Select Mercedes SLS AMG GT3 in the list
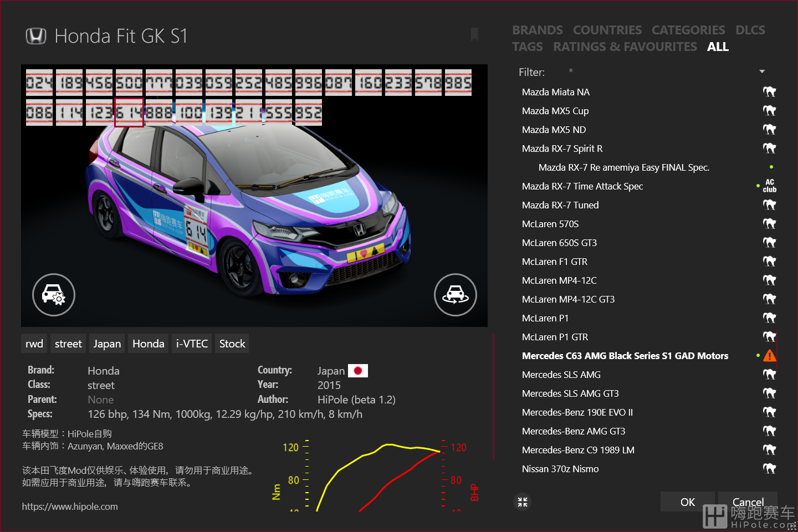 tap(570, 393)
